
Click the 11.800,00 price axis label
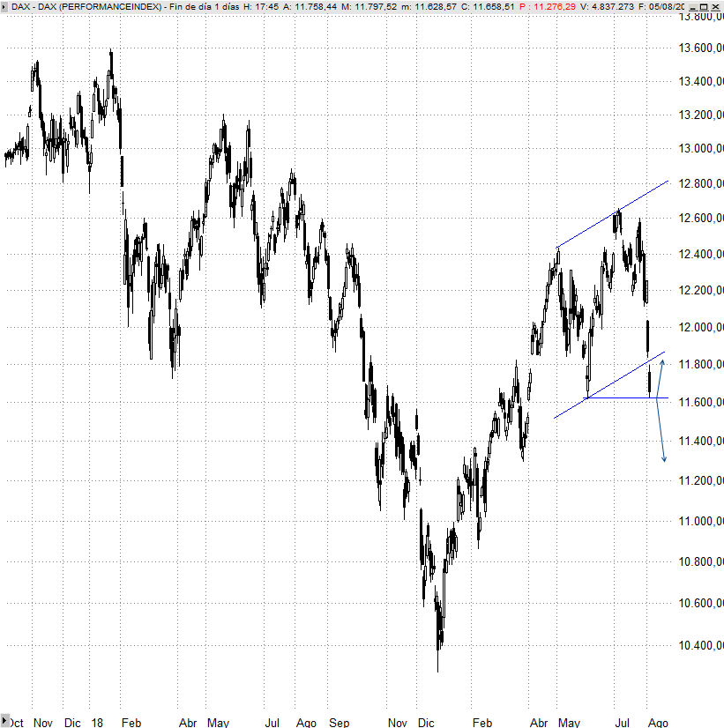[700, 364]
